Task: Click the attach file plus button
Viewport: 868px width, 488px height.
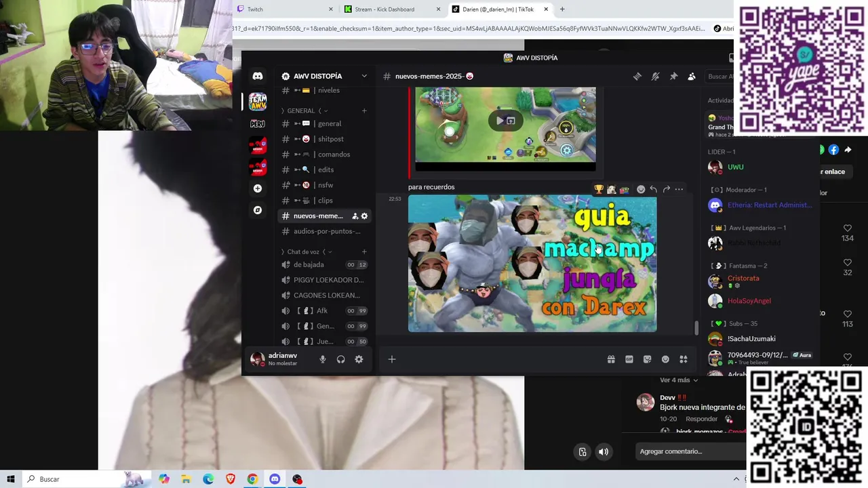Action: [392, 359]
